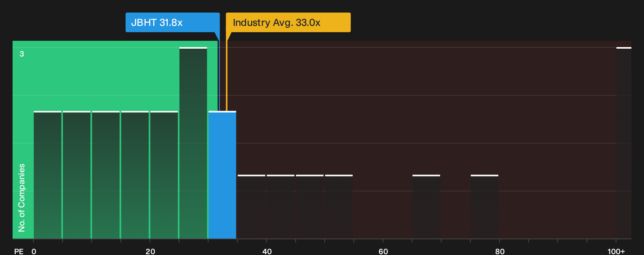Viewport: 644px width, 255px height.
Task: Click the bar for PE 100+
Action: tap(624, 143)
